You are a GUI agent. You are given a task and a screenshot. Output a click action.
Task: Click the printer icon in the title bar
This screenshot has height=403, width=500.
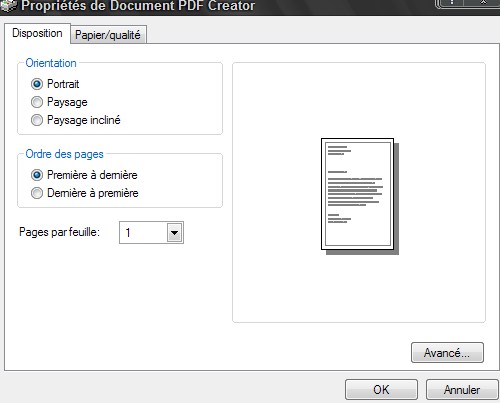pyautogui.click(x=8, y=5)
